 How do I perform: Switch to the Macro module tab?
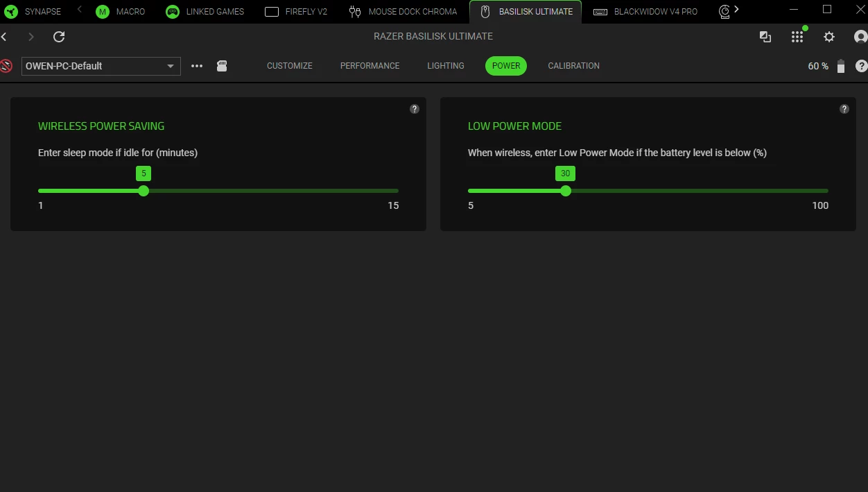point(121,12)
